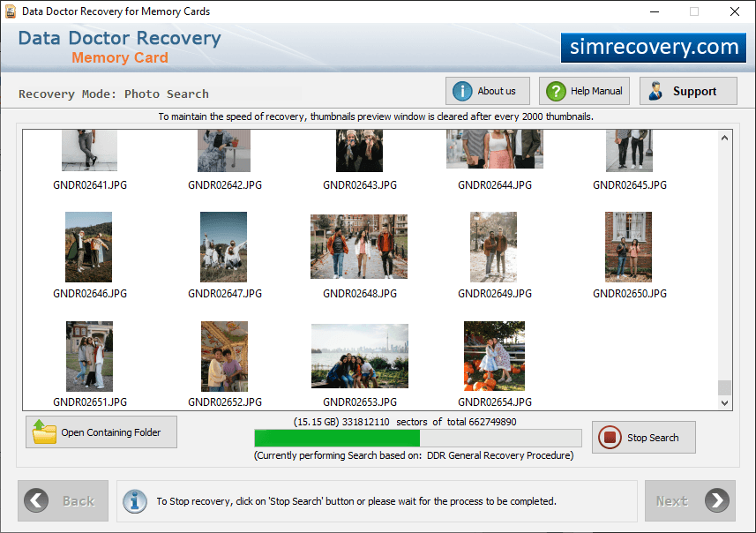756x533 pixels.
Task: Select thumbnail of GNDR02645.JPG
Action: (629, 150)
